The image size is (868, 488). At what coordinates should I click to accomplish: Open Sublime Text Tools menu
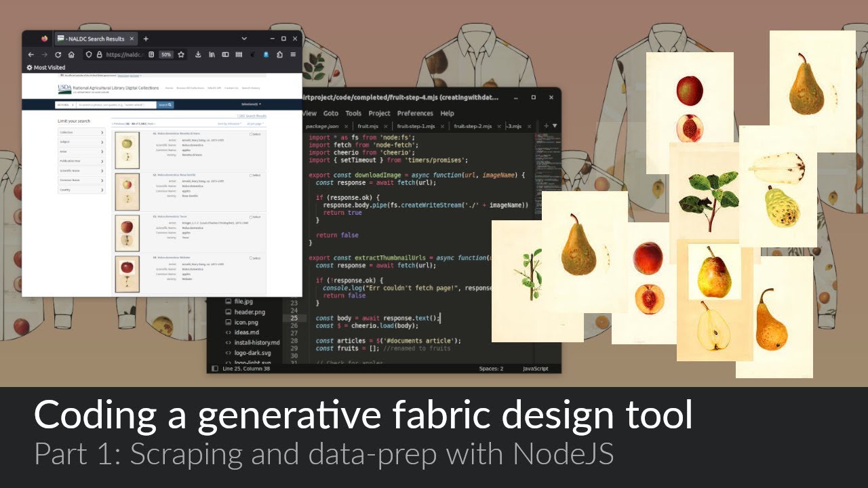(x=353, y=113)
